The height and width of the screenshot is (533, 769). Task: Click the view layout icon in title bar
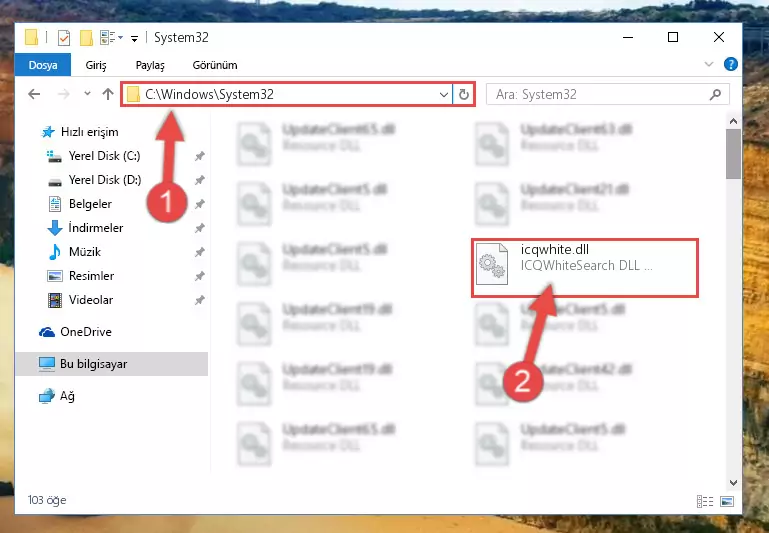(x=108, y=37)
